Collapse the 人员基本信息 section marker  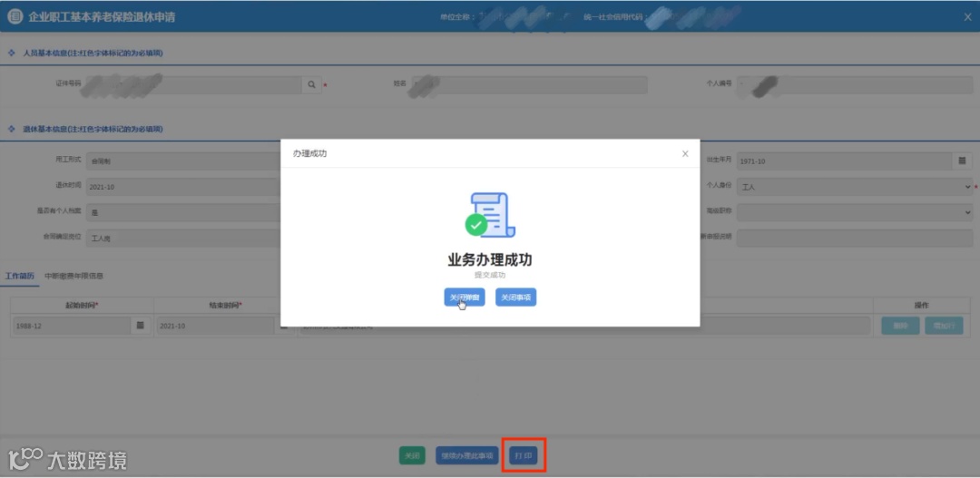coord(11,54)
